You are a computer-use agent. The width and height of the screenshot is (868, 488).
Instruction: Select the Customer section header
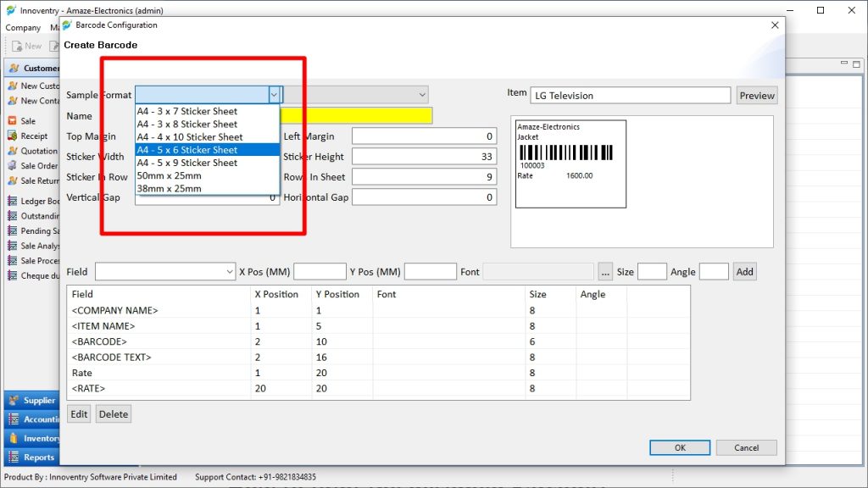point(32,68)
